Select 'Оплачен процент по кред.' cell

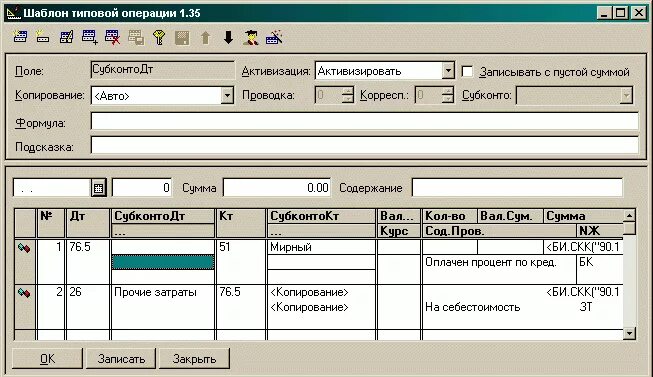point(499,270)
